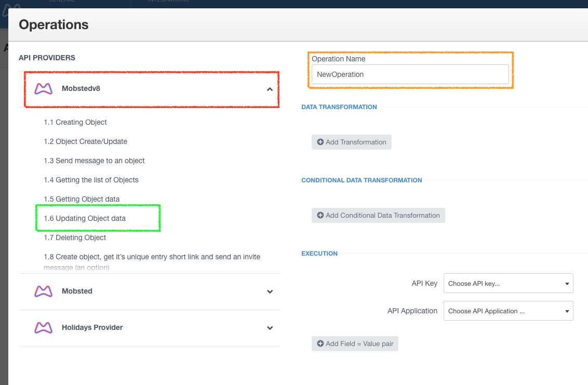Click the Add Transformation button
Image resolution: width=588 pixels, height=385 pixels.
[x=351, y=142]
